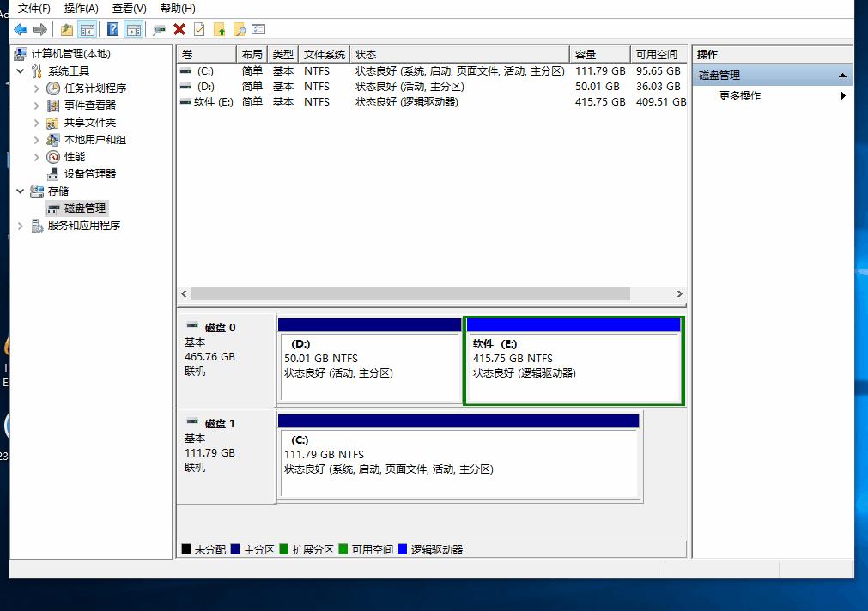Open the 查看(V) menu

point(127,8)
